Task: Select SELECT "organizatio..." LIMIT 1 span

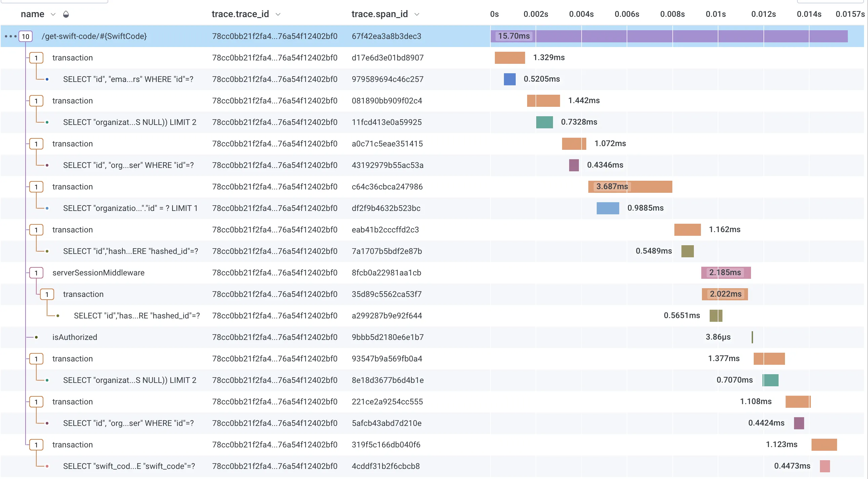Action: pyautogui.click(x=130, y=208)
